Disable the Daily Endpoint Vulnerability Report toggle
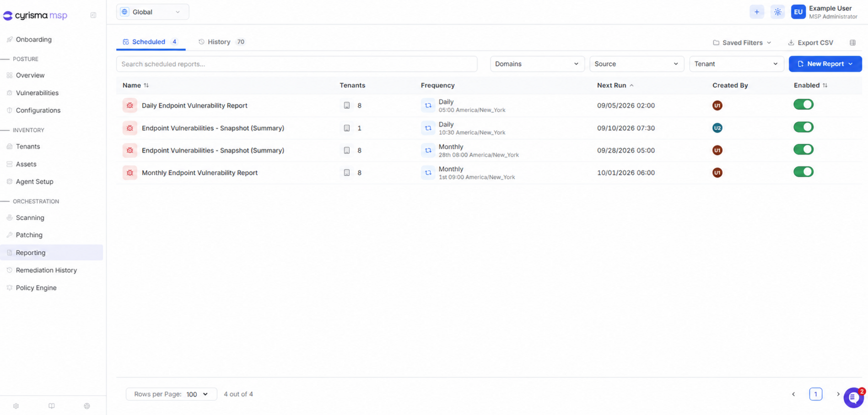The image size is (868, 415). [x=803, y=105]
